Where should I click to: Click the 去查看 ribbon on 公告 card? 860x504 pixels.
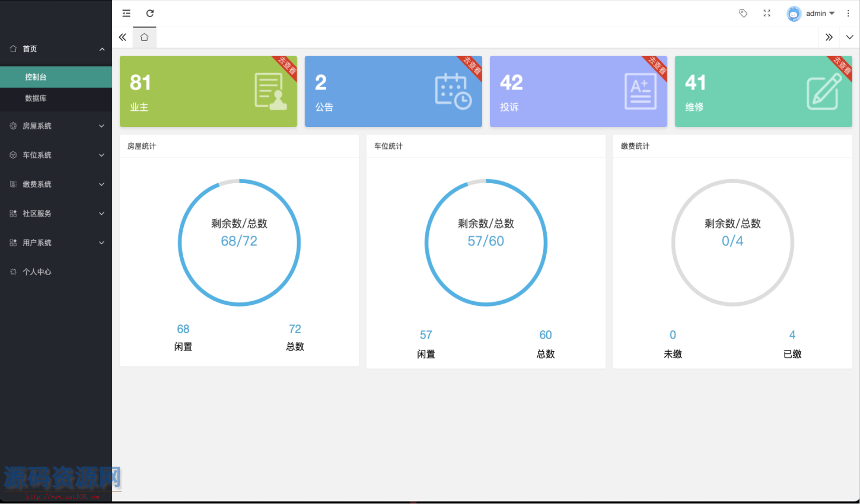[x=471, y=65]
